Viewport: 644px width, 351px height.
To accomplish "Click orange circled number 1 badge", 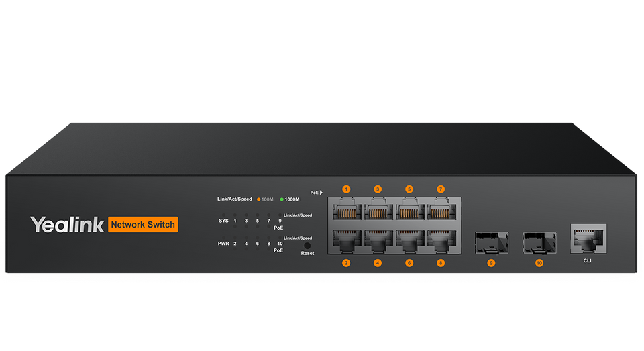I will tap(346, 189).
